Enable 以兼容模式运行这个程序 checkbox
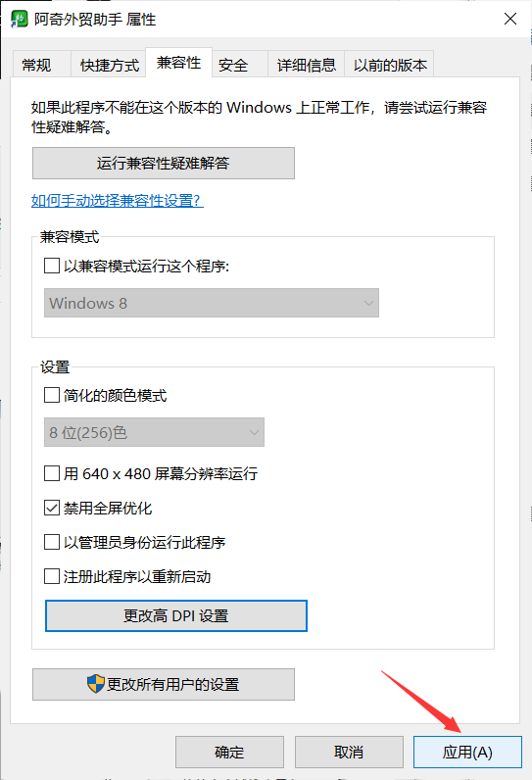Viewport: 532px width, 780px height. point(52,266)
